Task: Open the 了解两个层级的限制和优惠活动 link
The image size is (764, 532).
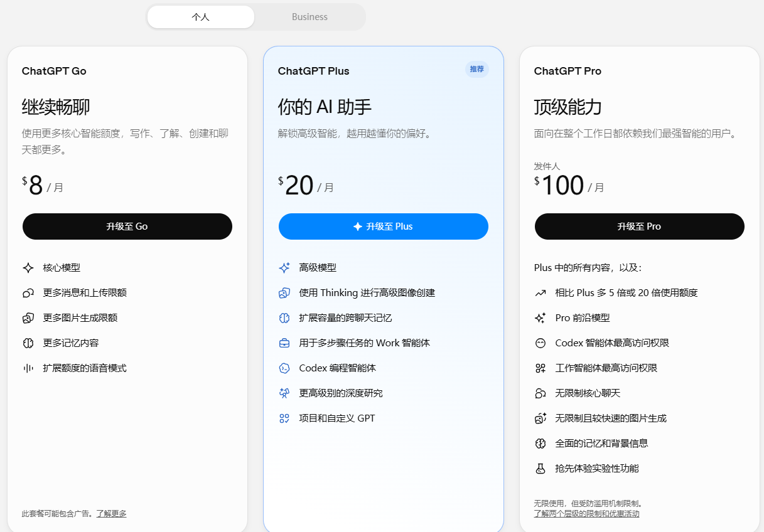Action: pos(586,514)
